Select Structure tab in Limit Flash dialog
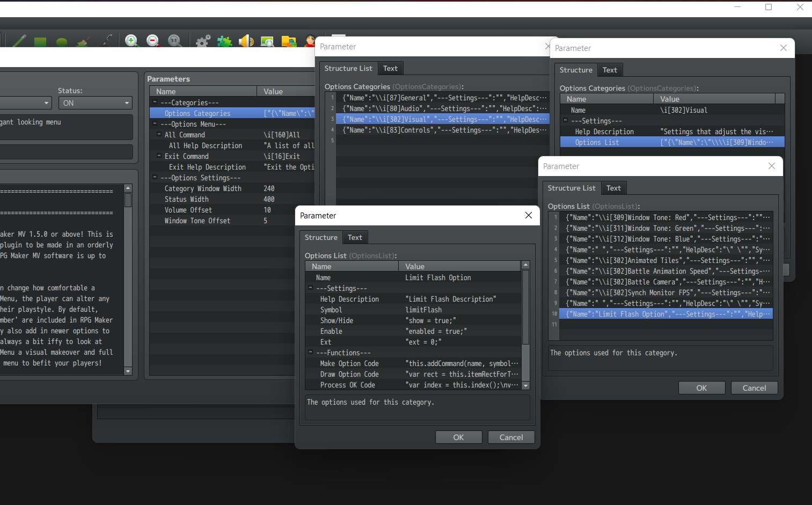812x505 pixels. pos(321,237)
